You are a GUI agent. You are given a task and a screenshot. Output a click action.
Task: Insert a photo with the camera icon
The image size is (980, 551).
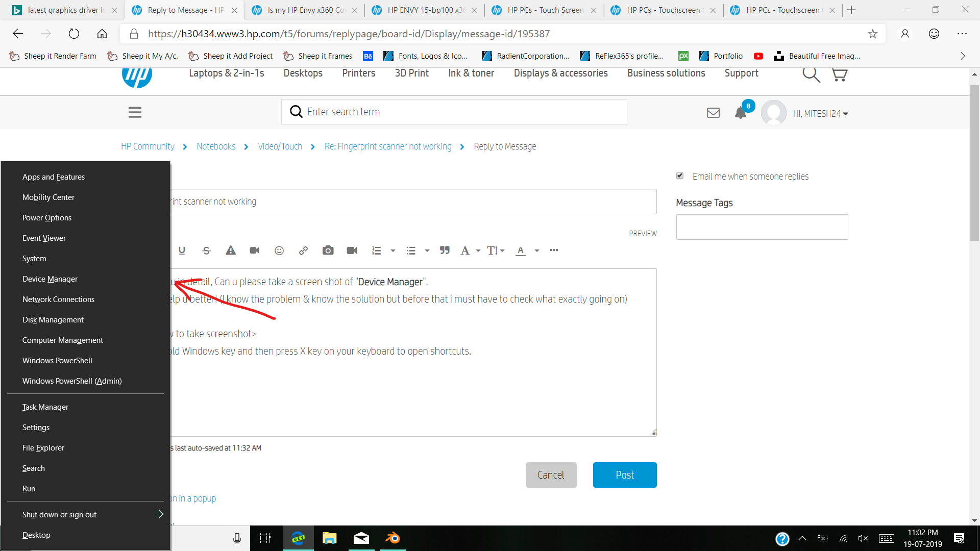tap(328, 251)
